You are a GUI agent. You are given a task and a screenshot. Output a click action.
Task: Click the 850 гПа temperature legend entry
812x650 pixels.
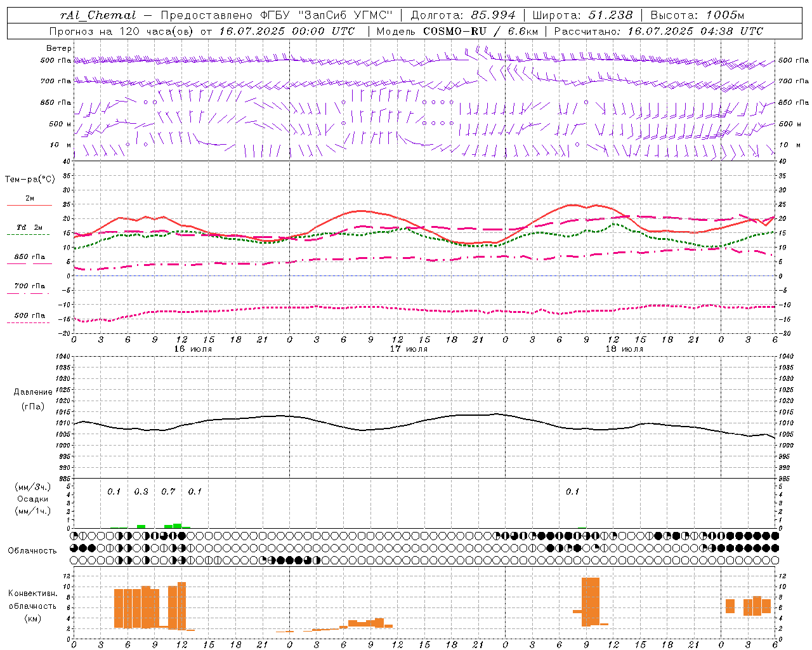pos(29,257)
